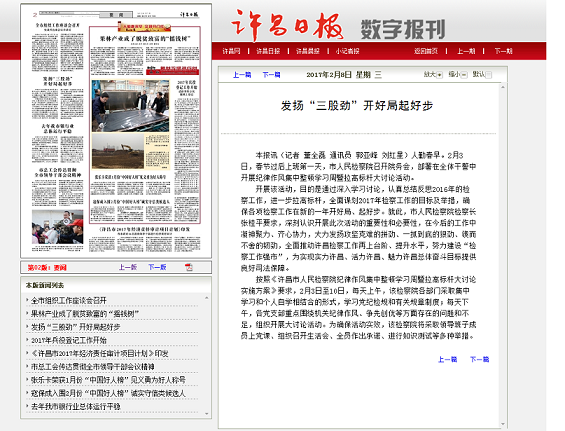Click the date 2017年2月8日 星期三
Image resolution: width=565 pixels, height=431 pixels.
[x=344, y=75]
